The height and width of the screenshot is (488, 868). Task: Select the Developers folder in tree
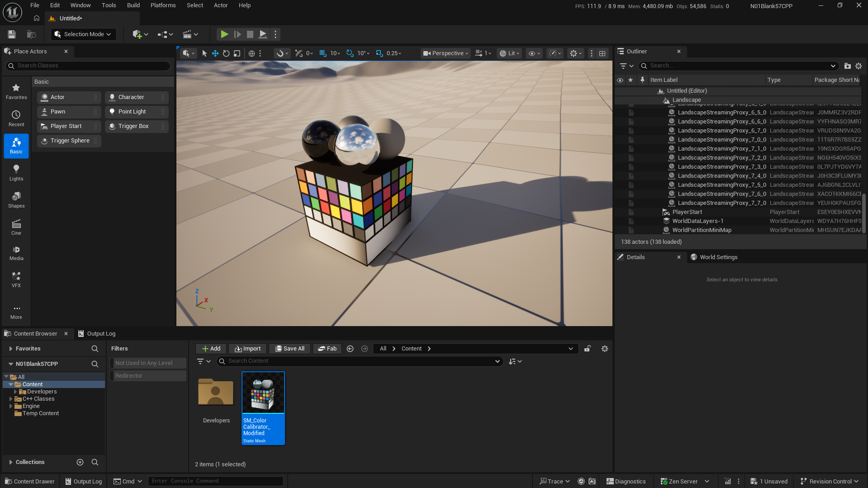coord(42,392)
